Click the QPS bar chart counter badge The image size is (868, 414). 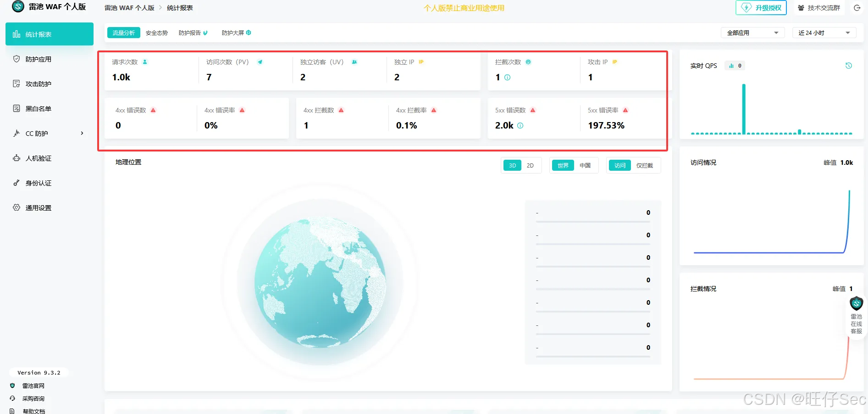(735, 66)
